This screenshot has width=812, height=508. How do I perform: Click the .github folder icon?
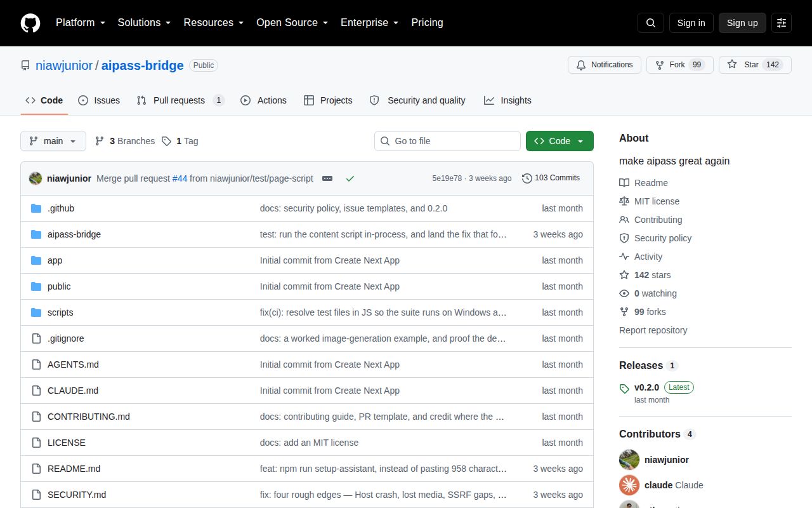[x=36, y=208]
